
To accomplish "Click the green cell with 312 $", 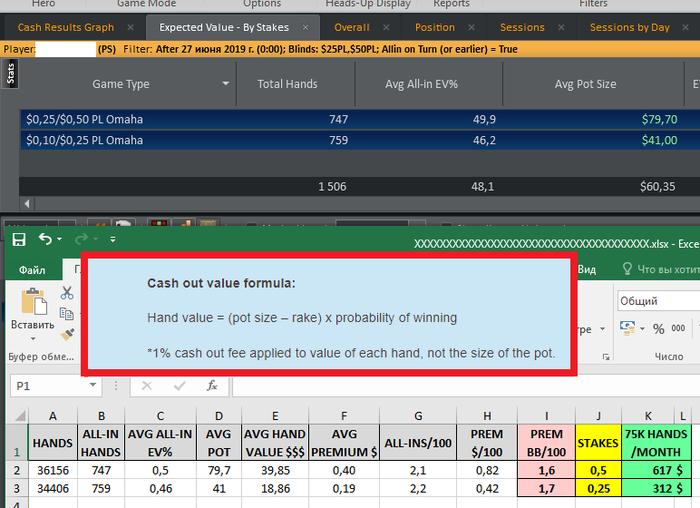I will [x=656, y=488].
